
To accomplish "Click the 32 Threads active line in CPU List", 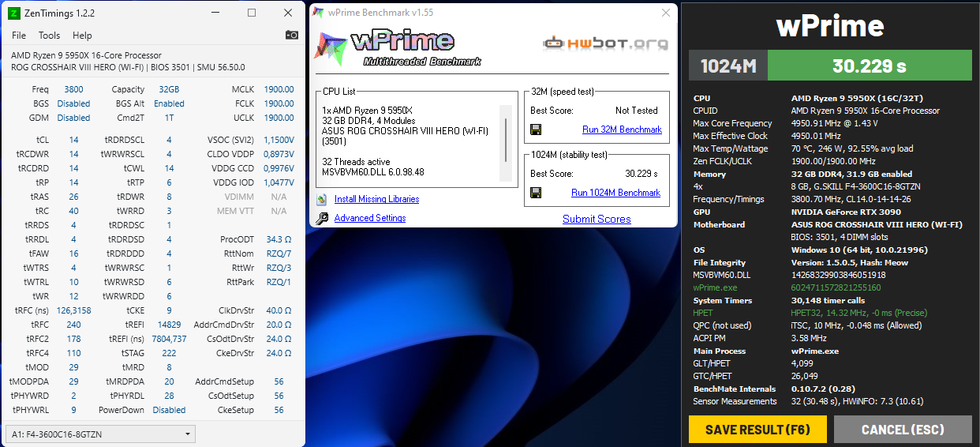I will [x=357, y=161].
